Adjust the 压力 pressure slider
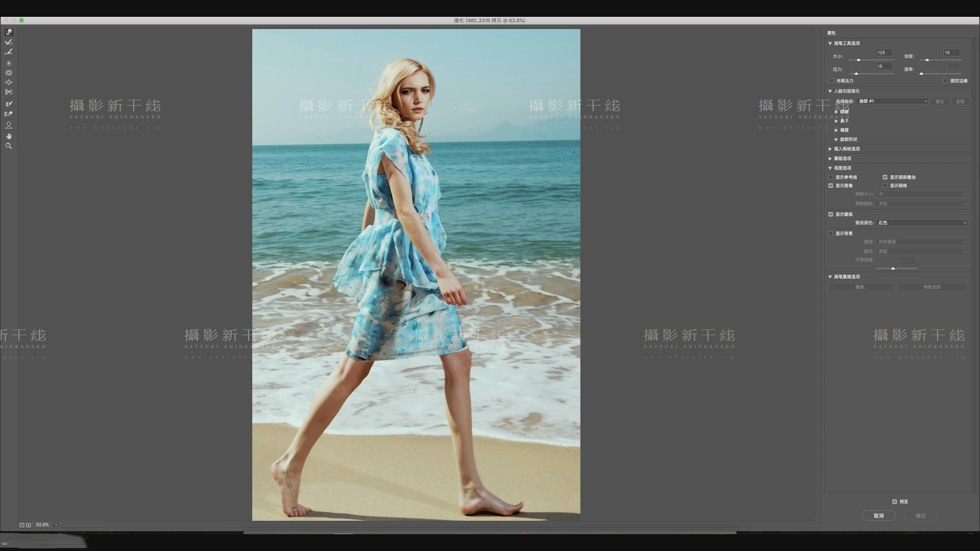This screenshot has height=551, width=980. point(856,74)
